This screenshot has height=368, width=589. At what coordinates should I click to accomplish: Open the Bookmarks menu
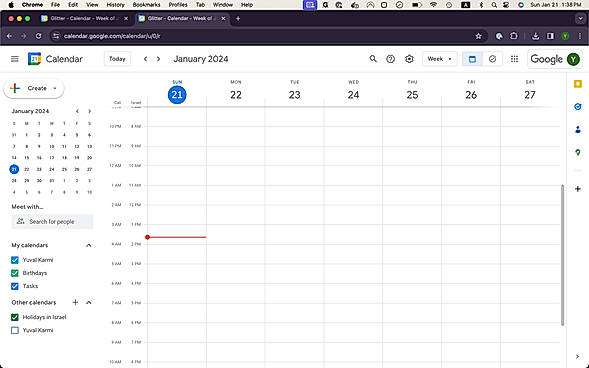pyautogui.click(x=146, y=5)
